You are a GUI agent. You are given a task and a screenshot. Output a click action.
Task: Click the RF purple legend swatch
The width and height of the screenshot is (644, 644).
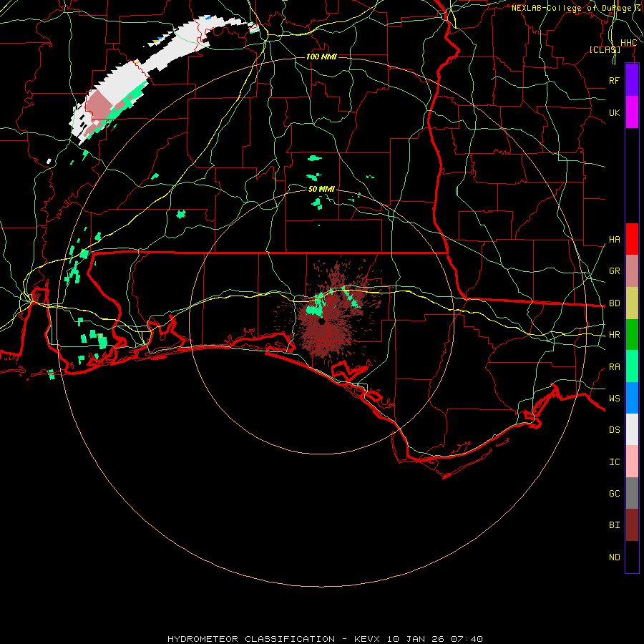(x=632, y=80)
